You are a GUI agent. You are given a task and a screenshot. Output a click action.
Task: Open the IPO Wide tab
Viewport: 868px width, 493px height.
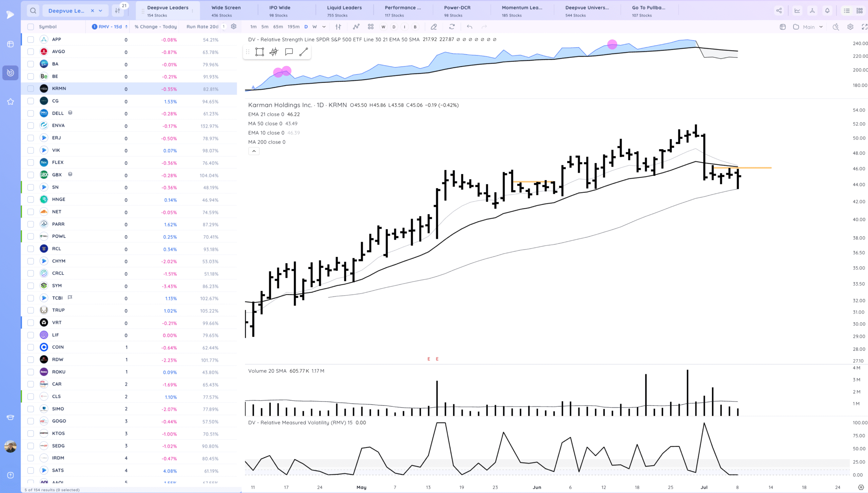point(279,11)
